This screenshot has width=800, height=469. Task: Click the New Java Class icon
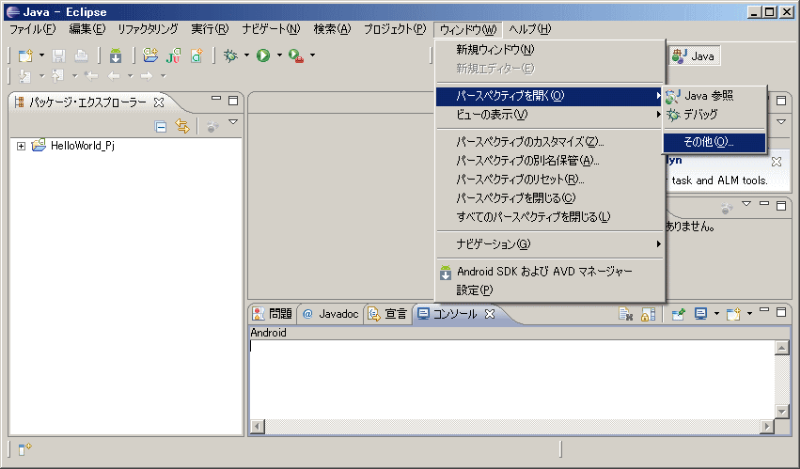[x=196, y=55]
